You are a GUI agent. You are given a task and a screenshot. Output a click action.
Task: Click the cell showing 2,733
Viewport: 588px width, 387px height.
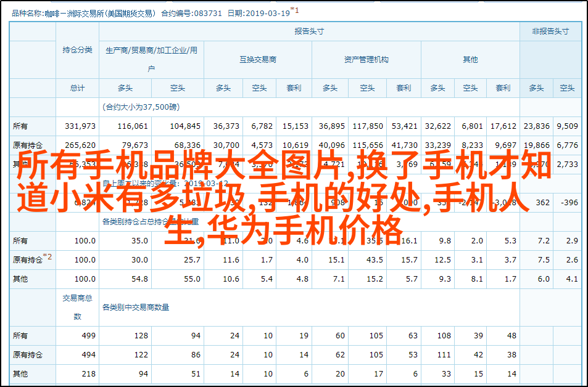coord(568,164)
